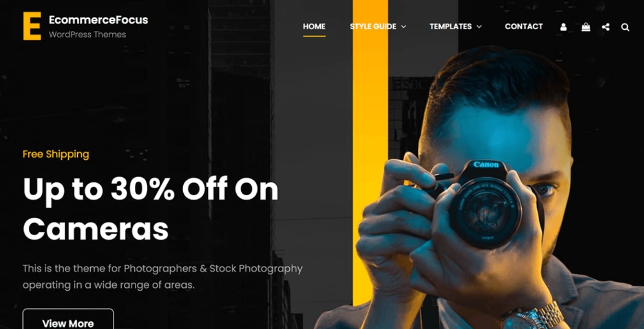Click the EcommerceFocus site title

click(98, 20)
